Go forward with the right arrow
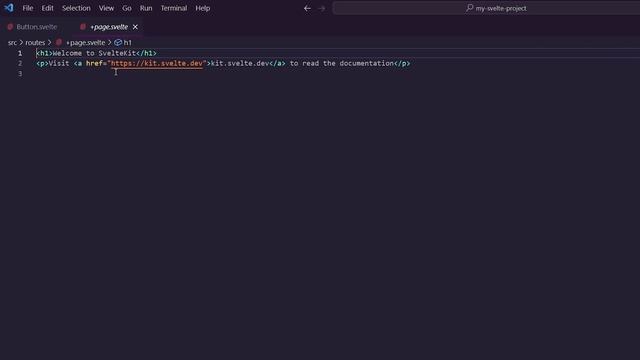 click(x=322, y=8)
